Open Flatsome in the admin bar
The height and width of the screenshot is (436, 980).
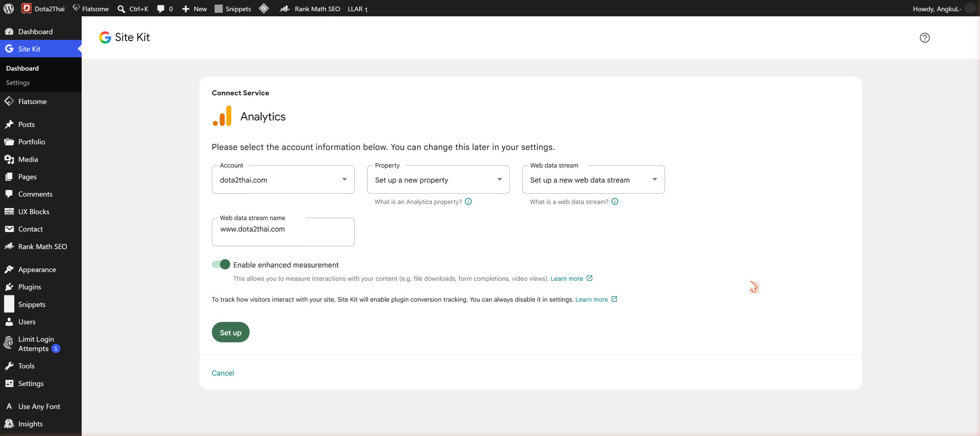[x=90, y=9]
